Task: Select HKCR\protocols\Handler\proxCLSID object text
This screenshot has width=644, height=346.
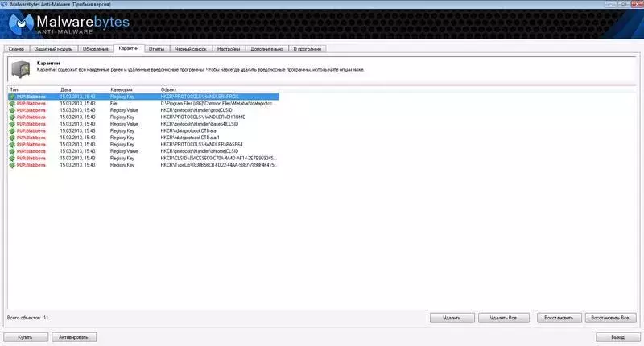Action: (x=196, y=110)
